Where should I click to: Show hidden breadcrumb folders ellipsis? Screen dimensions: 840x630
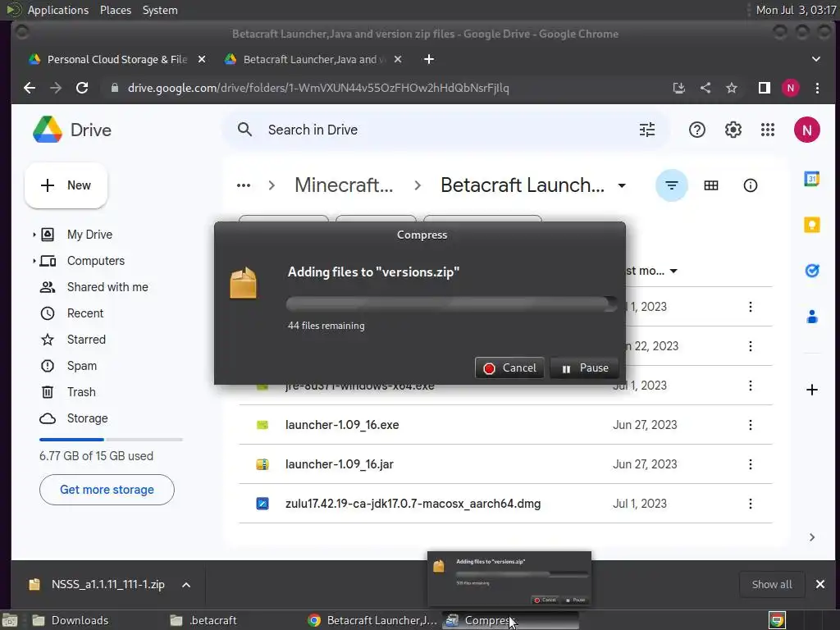tap(243, 185)
